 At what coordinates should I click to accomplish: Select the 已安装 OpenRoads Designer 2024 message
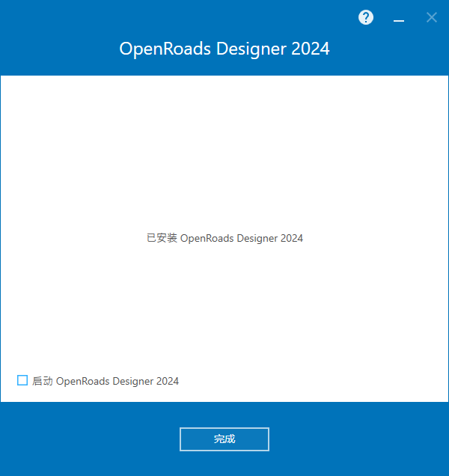click(224, 238)
